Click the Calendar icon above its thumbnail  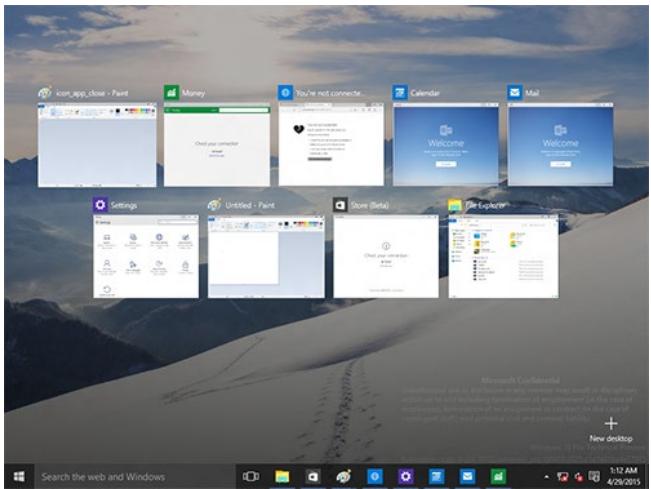[x=400, y=93]
